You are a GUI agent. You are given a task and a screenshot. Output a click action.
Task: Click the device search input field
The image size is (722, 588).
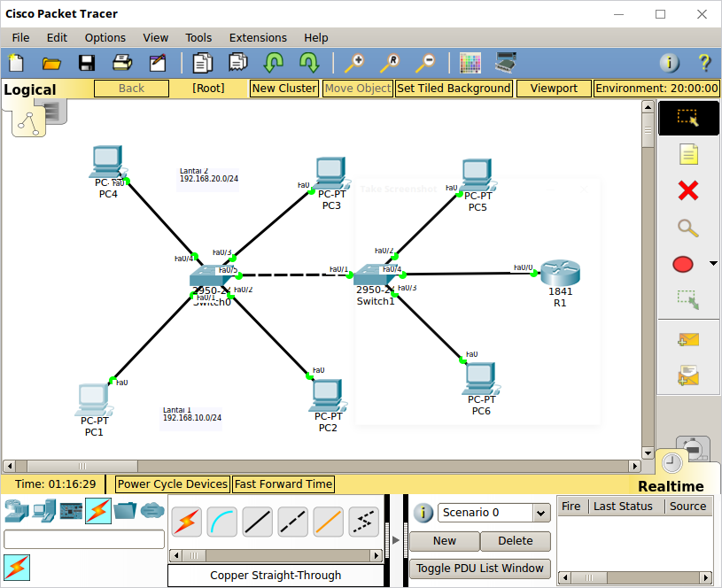83,538
